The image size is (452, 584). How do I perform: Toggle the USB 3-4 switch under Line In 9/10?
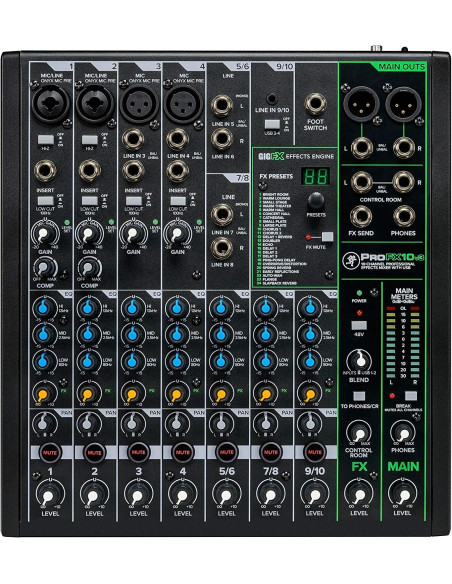[x=272, y=124]
